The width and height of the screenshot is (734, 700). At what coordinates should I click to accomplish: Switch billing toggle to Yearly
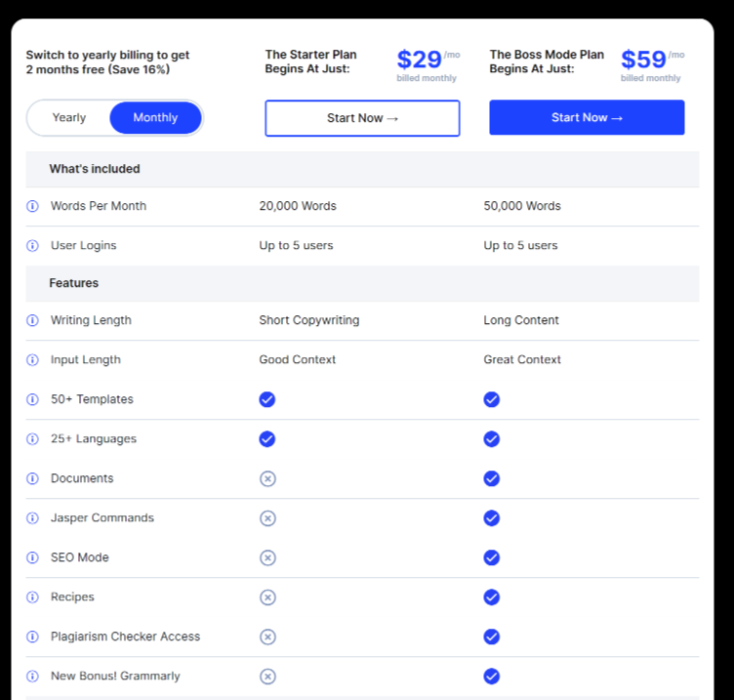68,117
